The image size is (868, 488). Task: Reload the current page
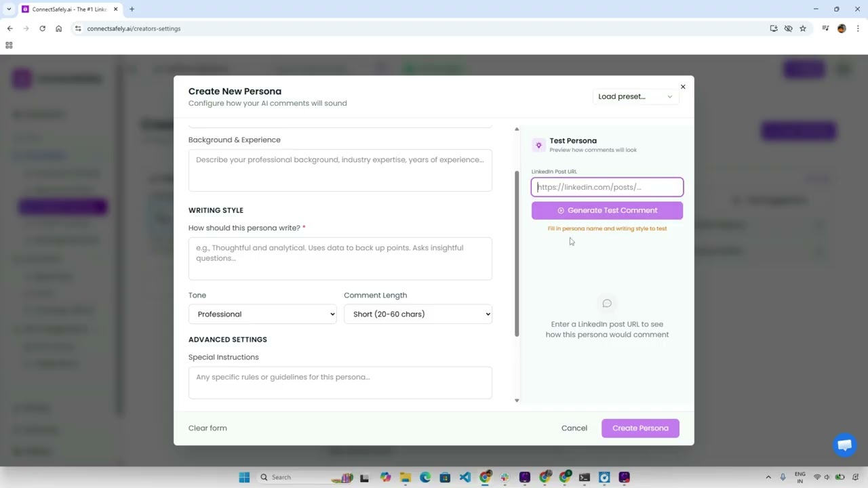tap(42, 28)
